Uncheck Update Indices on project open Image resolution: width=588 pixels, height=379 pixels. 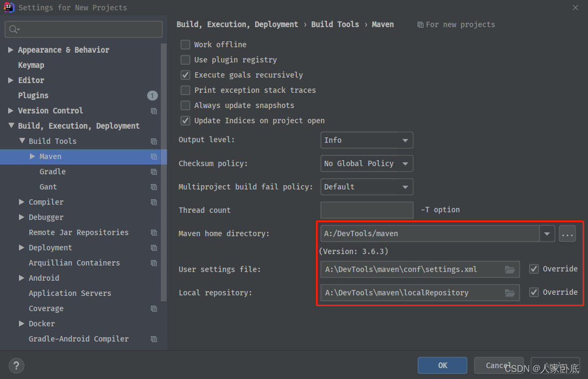pos(185,121)
